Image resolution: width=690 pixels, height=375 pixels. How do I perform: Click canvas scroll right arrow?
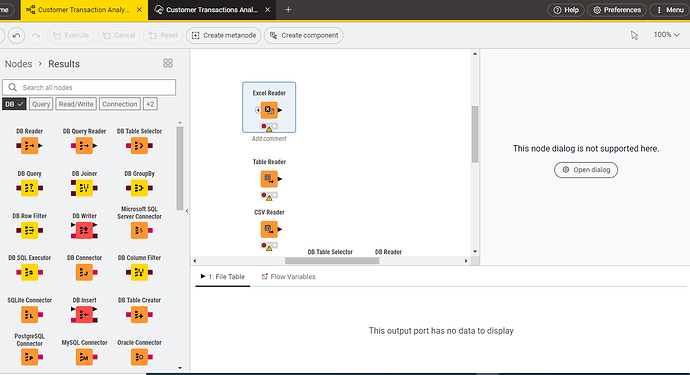(x=466, y=261)
